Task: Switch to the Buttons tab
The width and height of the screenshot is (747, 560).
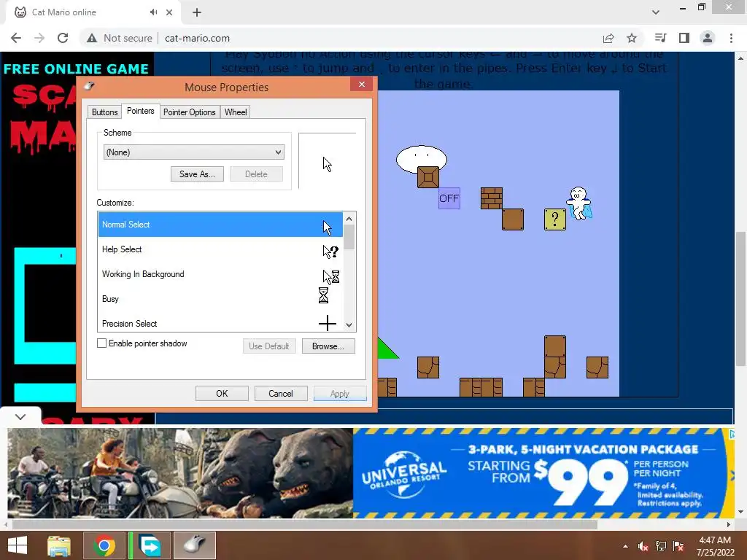Action: [x=104, y=112]
